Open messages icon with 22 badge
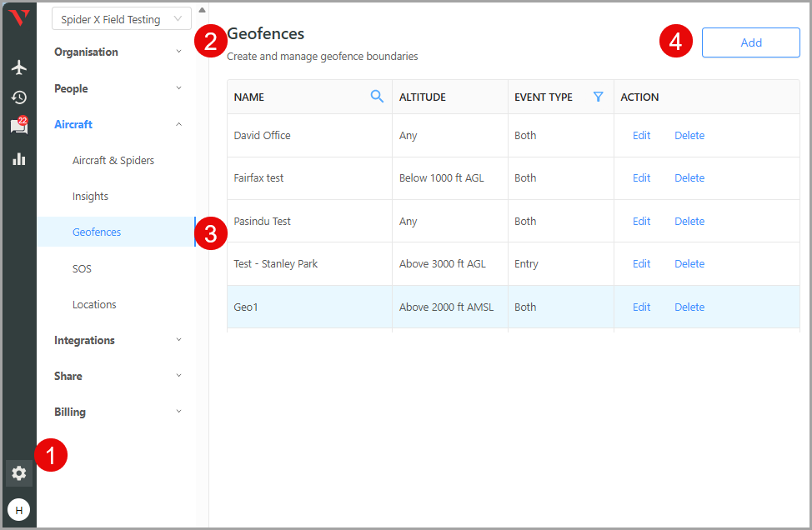 [x=19, y=125]
